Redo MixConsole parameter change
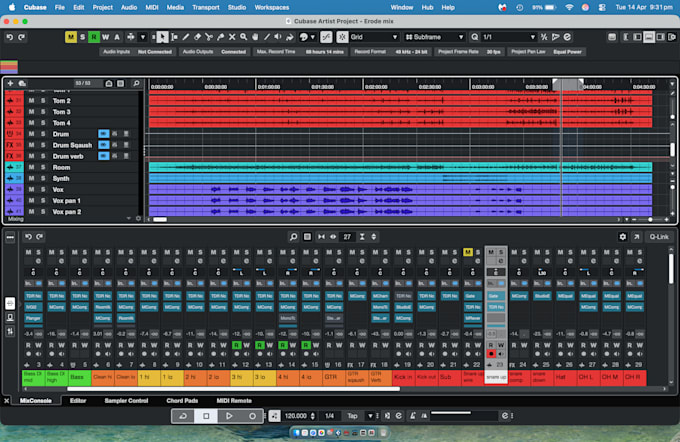The width and height of the screenshot is (680, 442). coord(39,237)
